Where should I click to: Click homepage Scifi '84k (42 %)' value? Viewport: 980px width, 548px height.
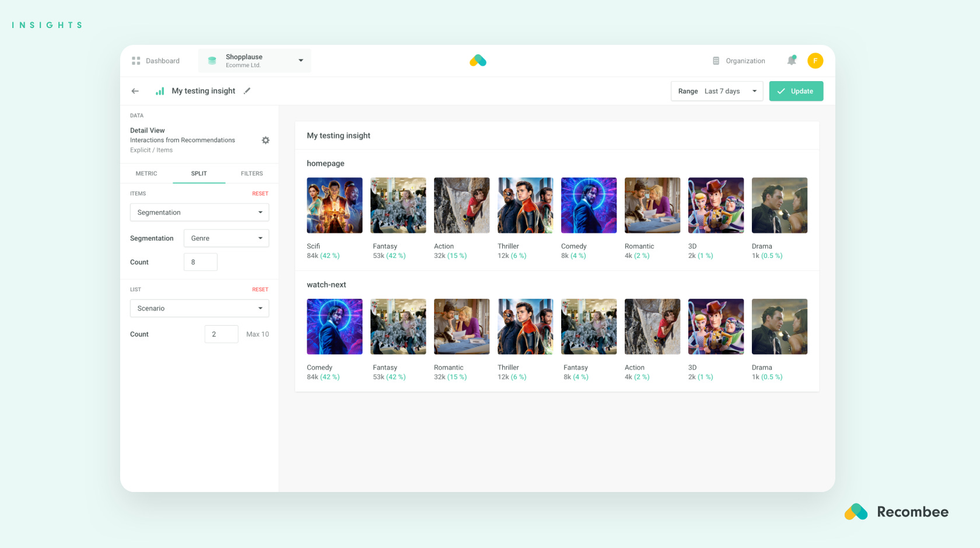[323, 256]
